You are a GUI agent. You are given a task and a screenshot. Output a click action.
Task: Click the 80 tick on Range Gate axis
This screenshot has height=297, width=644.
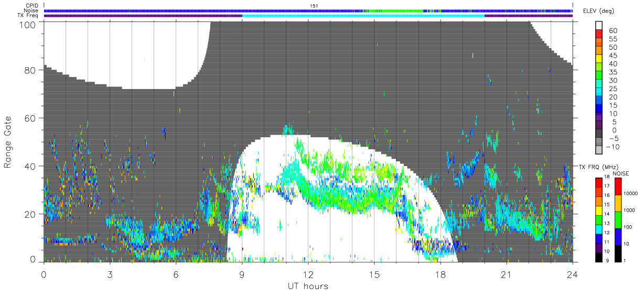coord(31,70)
